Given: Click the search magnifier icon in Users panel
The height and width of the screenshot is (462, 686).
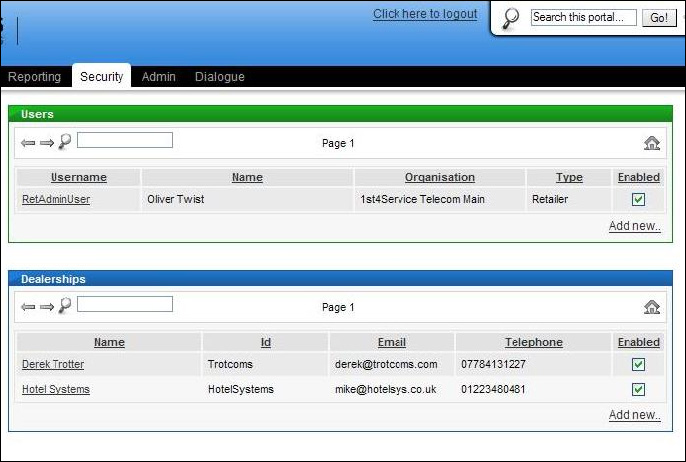Looking at the screenshot, I should [x=65, y=142].
